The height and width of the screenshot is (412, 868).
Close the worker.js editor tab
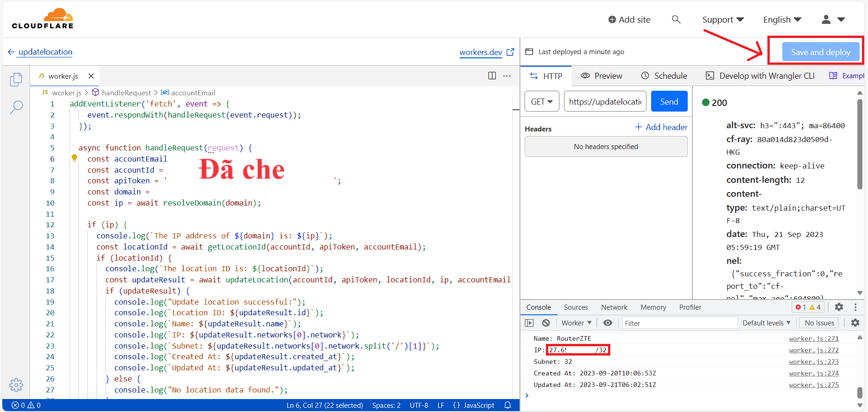(91, 76)
